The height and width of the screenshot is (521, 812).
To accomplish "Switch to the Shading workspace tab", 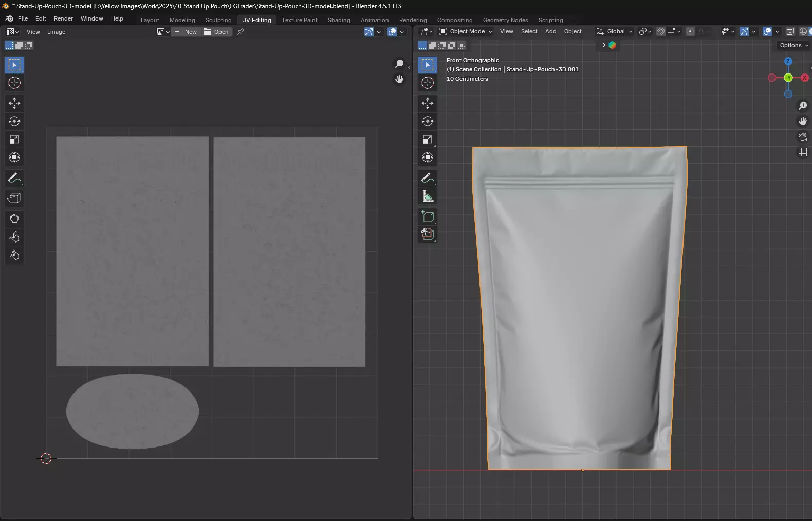I will click(x=339, y=20).
